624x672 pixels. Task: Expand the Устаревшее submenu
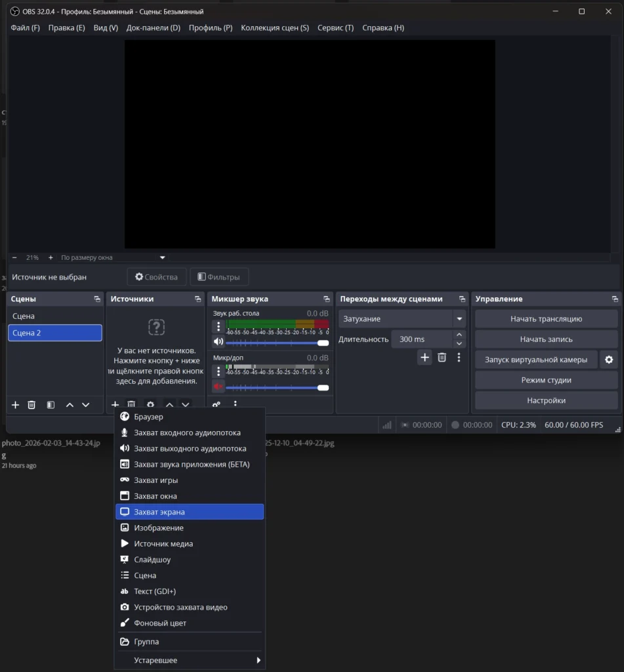(x=190, y=660)
